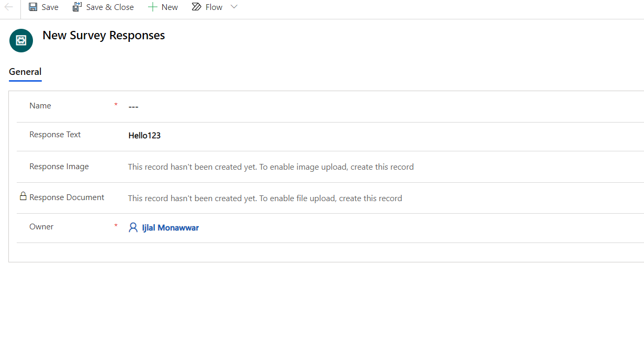Expand the Flow dropdown chevron
The height and width of the screenshot is (353, 644).
tap(233, 7)
